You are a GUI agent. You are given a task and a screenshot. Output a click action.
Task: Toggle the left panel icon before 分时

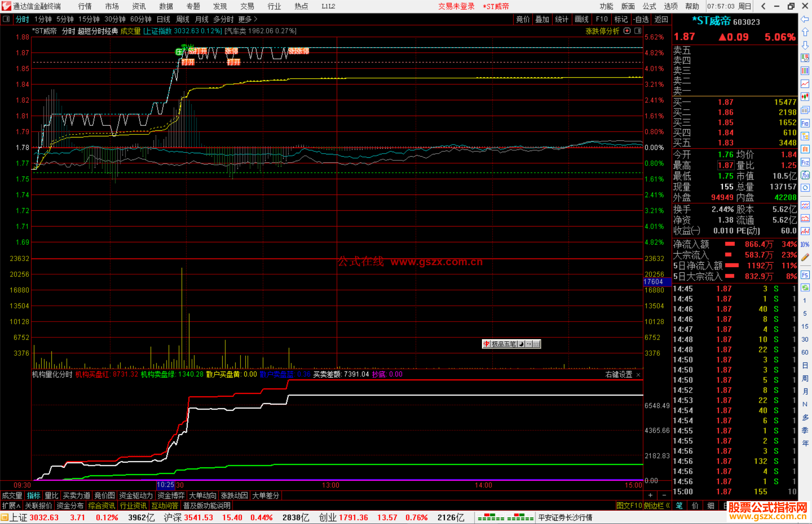tap(6, 19)
